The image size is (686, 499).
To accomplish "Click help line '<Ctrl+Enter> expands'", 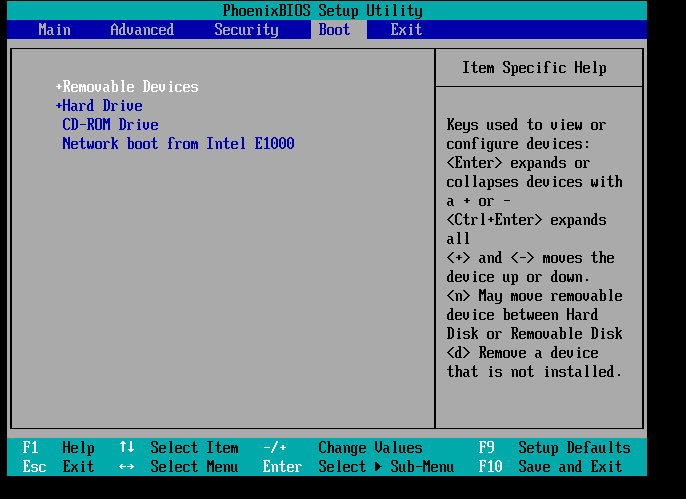I will [x=526, y=220].
